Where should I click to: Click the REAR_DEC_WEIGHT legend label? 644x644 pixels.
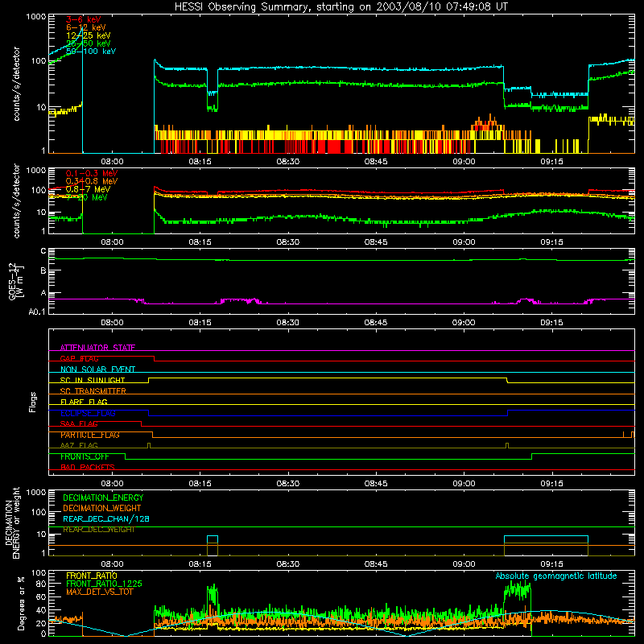pos(98,530)
